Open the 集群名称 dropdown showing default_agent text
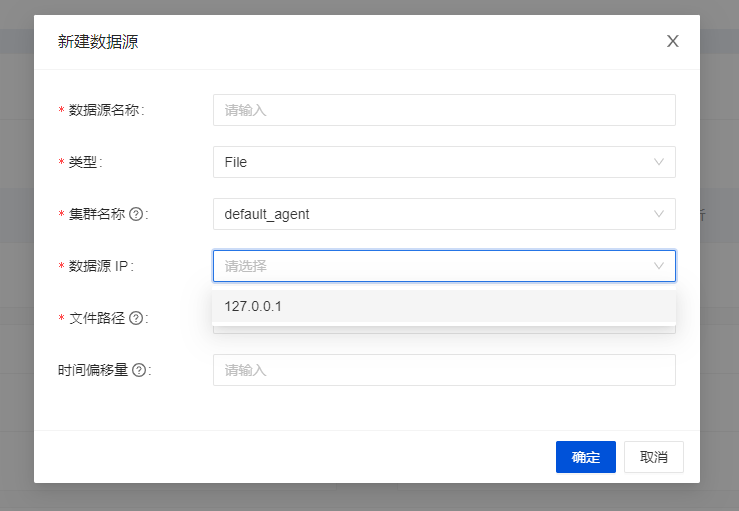The width and height of the screenshot is (739, 511). [x=444, y=214]
